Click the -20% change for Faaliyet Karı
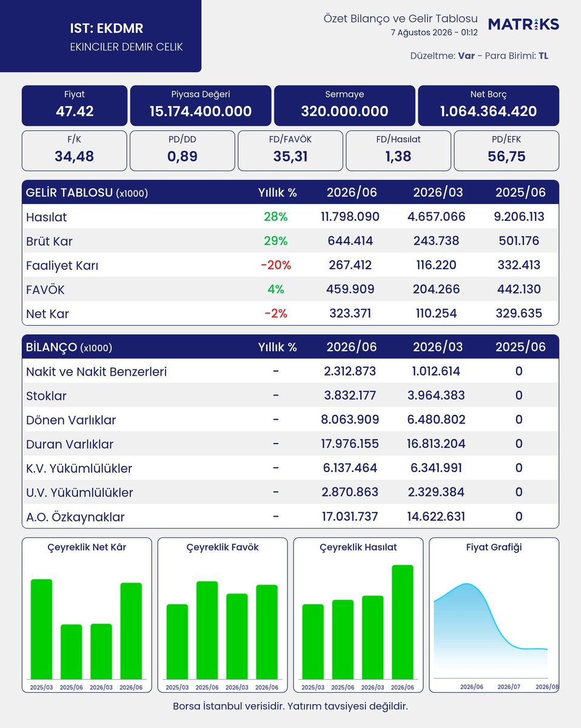 coord(276,265)
